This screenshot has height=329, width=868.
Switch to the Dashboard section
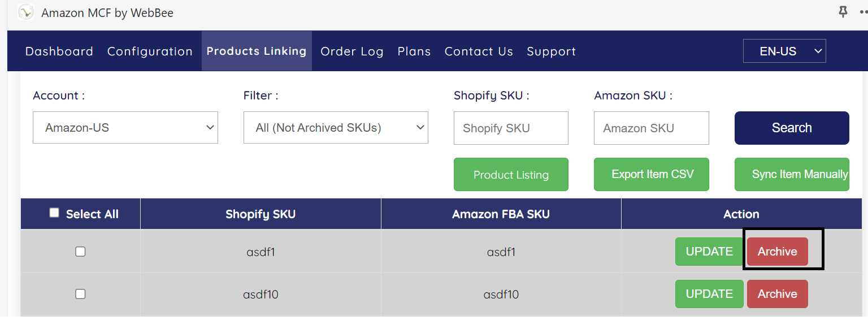[x=59, y=51]
